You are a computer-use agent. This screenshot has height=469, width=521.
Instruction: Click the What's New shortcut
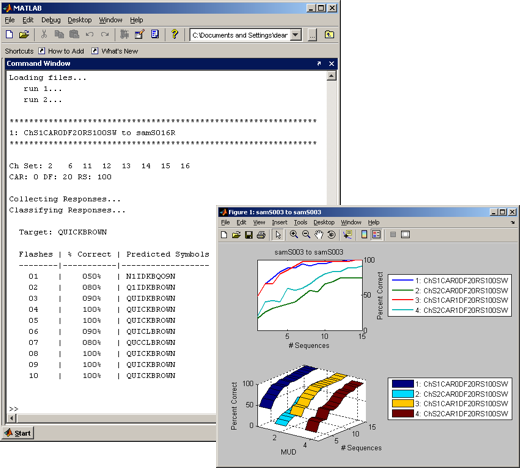point(115,51)
